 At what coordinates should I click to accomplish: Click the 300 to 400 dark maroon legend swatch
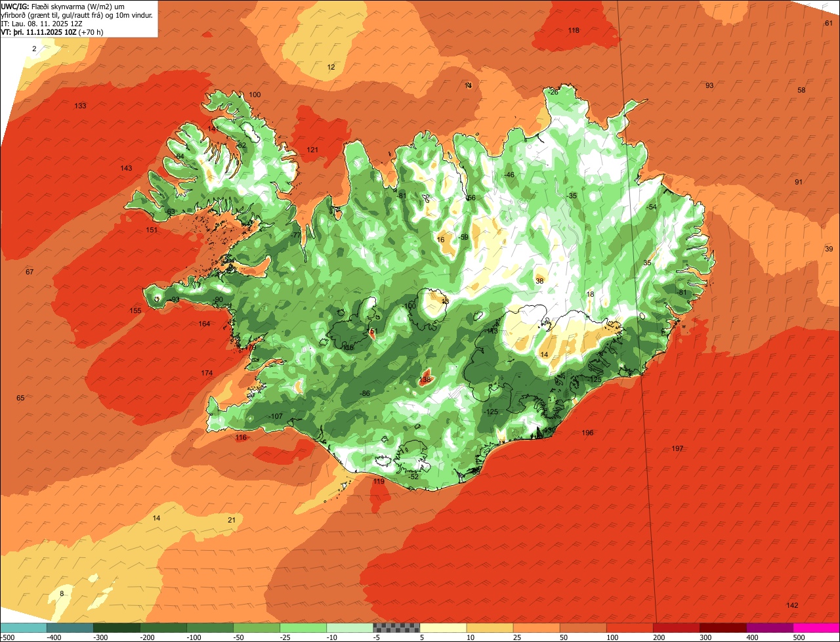tap(723, 628)
